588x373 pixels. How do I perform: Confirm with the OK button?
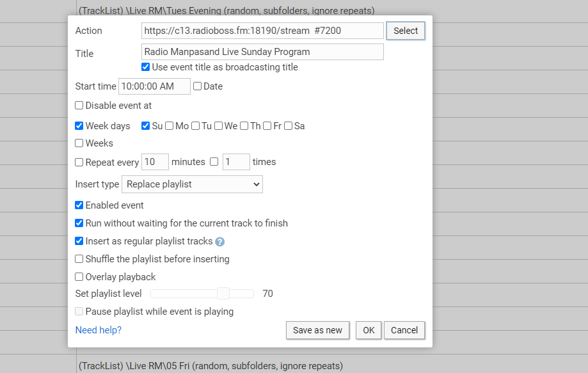tap(369, 330)
